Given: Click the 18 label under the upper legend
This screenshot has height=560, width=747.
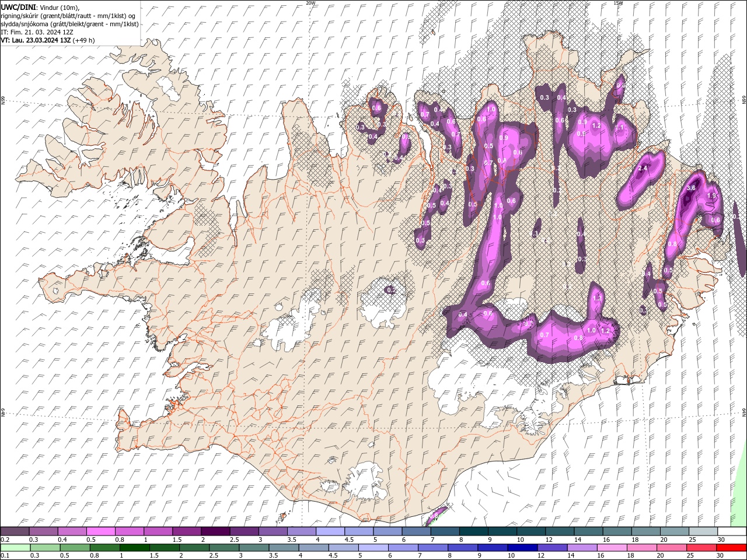Looking at the screenshot, I should (x=635, y=540).
